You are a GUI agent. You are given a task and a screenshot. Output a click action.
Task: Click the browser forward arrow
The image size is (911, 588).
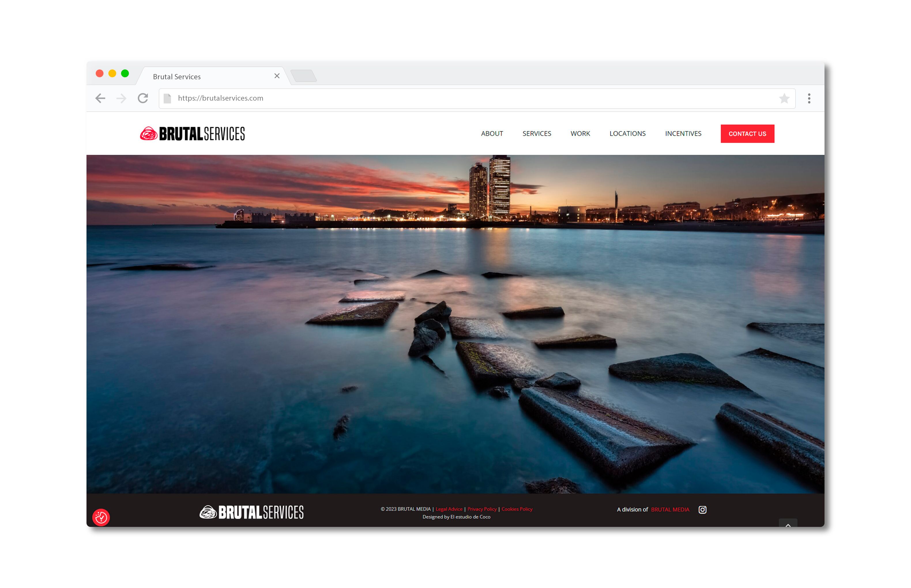pos(121,98)
